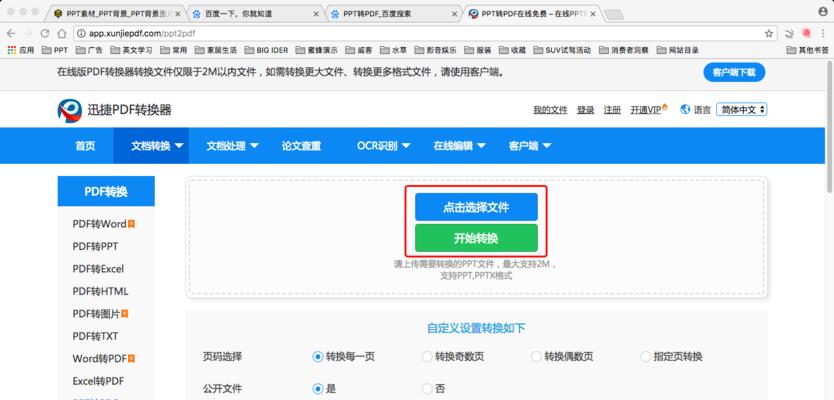
Task: Open the 应用 apps shortcut
Action: (x=21, y=50)
